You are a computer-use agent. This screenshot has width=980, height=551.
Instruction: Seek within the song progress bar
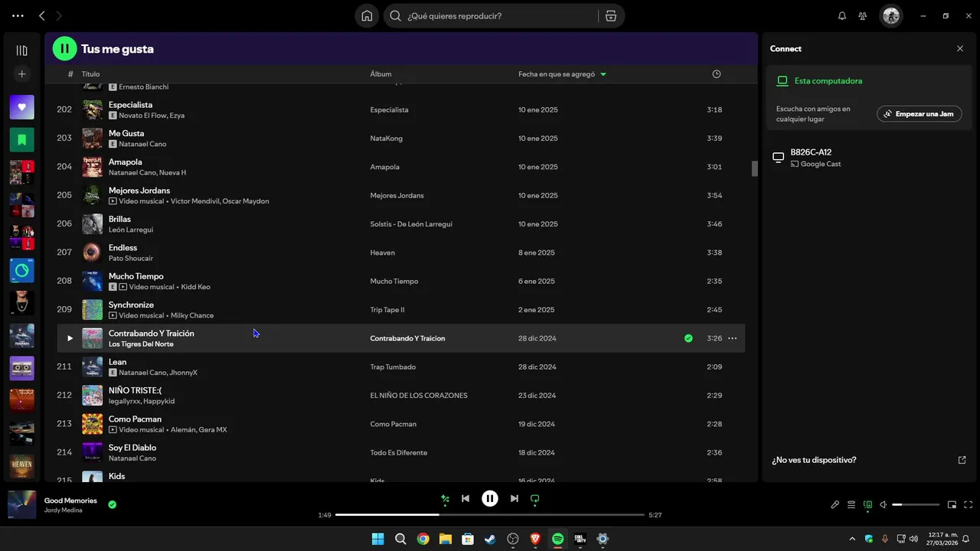click(x=490, y=515)
